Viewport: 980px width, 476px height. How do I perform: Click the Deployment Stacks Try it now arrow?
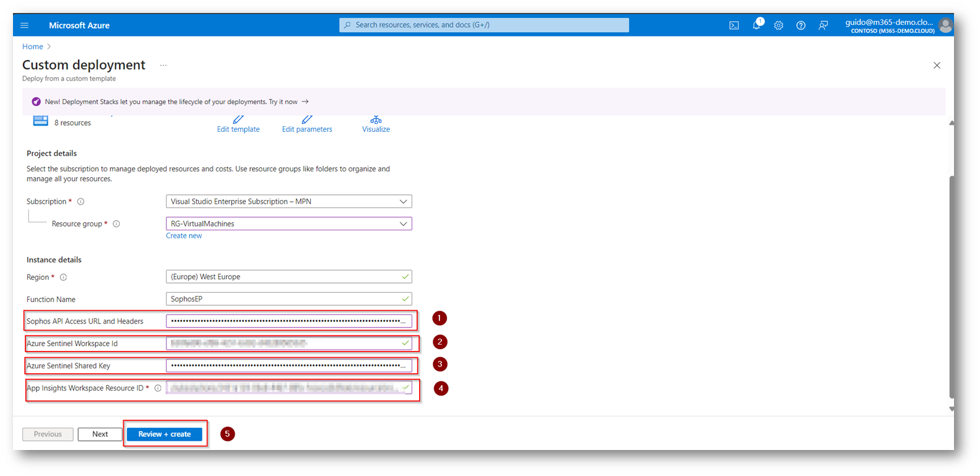pyautogui.click(x=305, y=102)
